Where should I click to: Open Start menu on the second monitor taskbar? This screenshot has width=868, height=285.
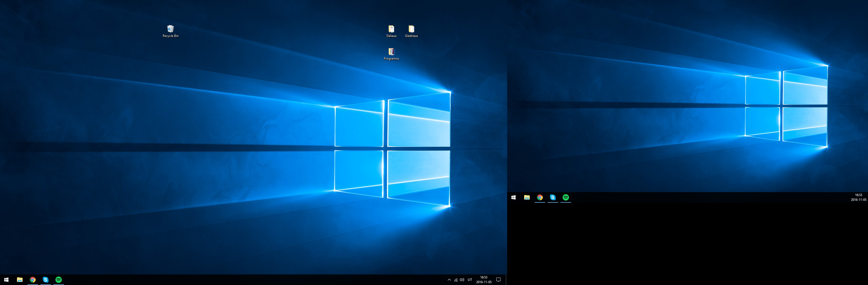(514, 197)
